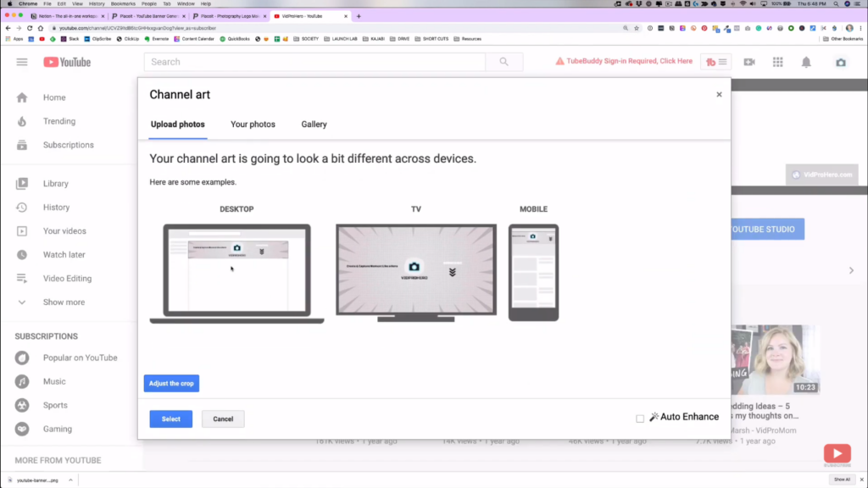This screenshot has width=868, height=488.
Task: Switch to Placeit Photography Logo tab
Action: 229,16
